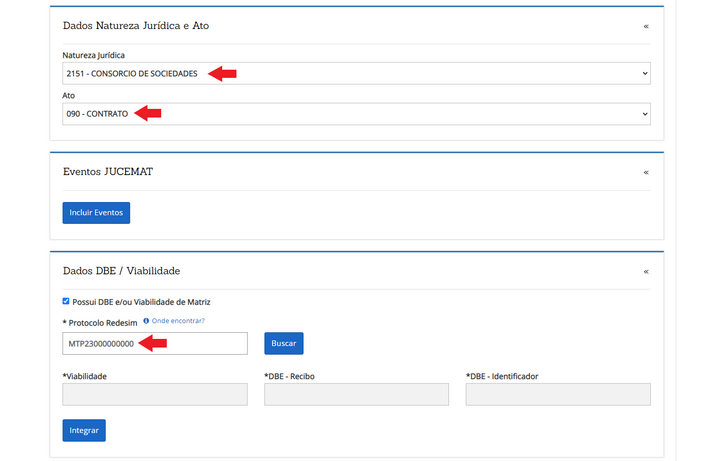Collapse the Dados DBE / Viabilidade panel

tap(646, 271)
